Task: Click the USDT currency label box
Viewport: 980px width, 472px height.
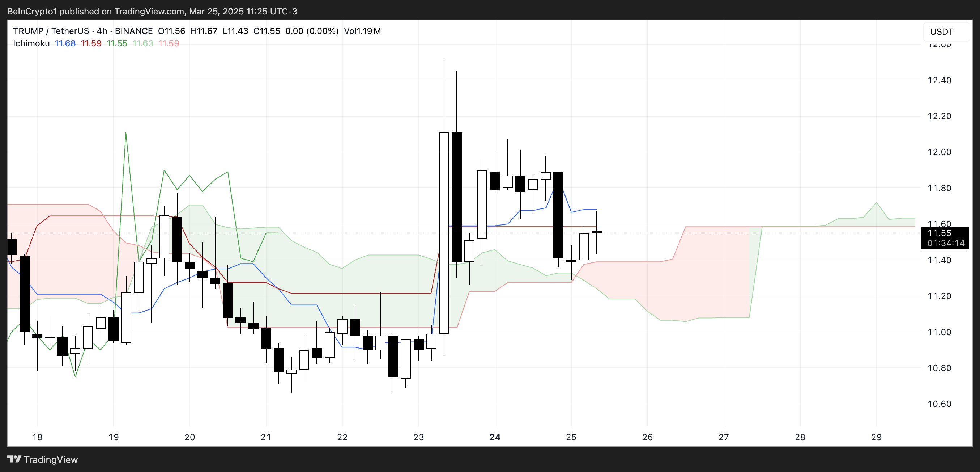Action: (946, 31)
